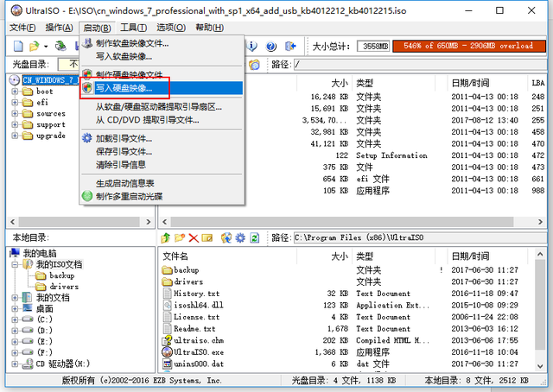This screenshot has width=553, height=392.
Task: Expand the 桌面 tree node
Action: [15, 309]
